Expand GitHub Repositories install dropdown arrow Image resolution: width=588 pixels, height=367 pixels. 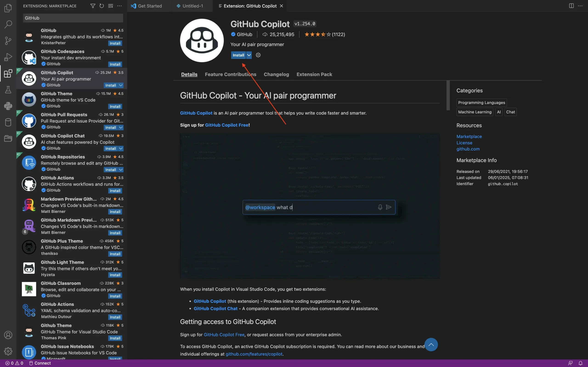pyautogui.click(x=121, y=170)
